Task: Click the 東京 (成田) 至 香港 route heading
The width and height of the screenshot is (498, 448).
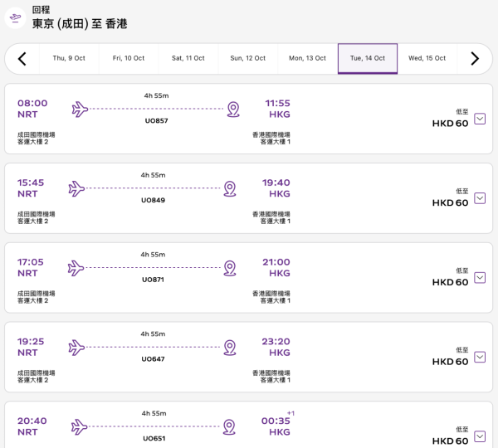Action: [x=80, y=24]
